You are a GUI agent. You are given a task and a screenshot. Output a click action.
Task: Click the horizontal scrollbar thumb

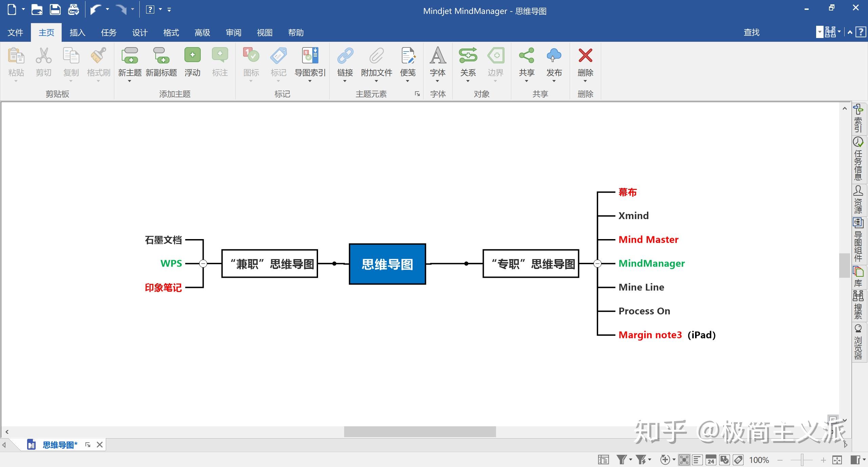point(420,432)
